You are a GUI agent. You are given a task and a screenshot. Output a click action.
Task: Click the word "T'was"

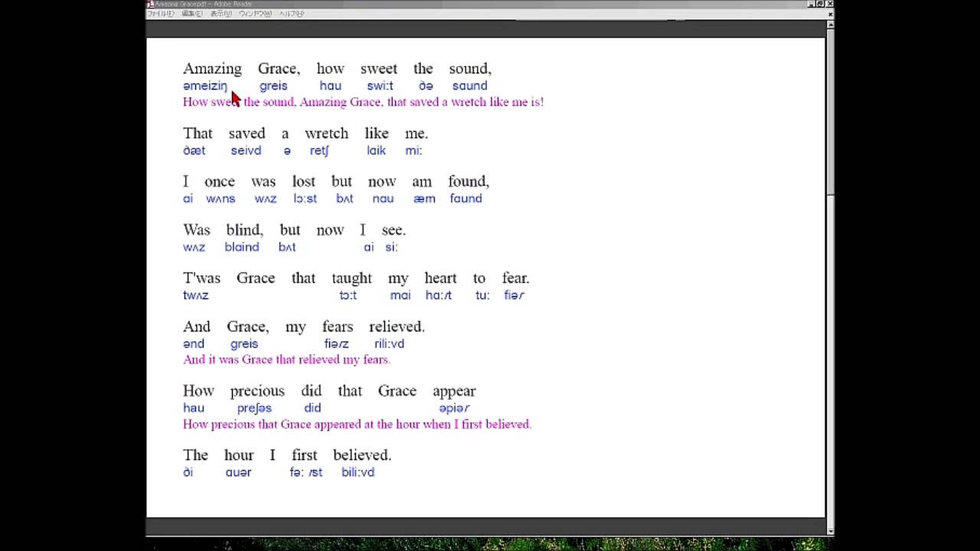coord(201,278)
